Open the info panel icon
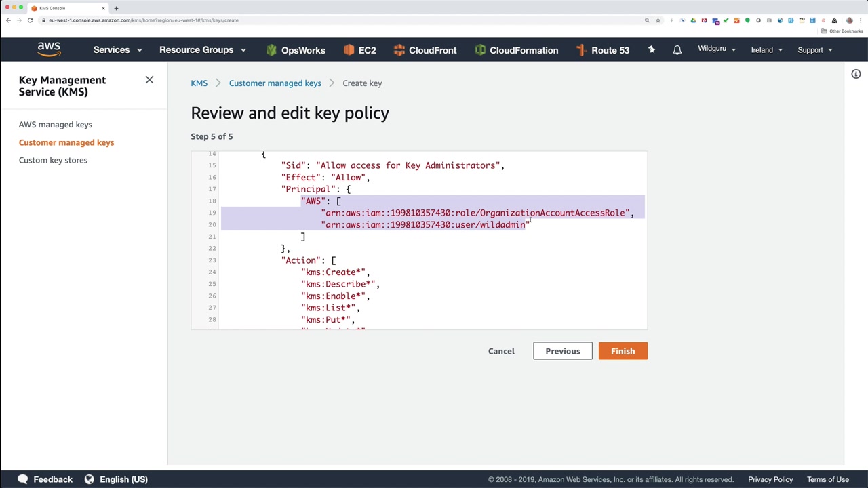 (x=856, y=74)
